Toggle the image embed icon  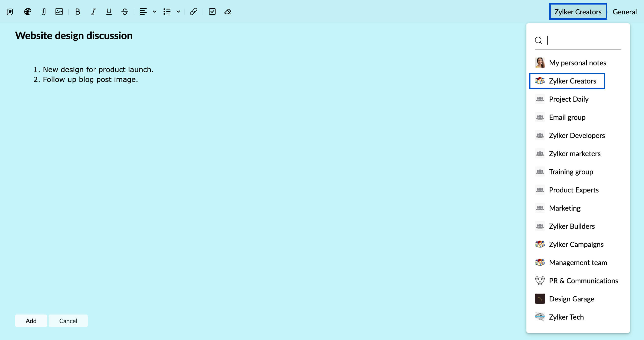(x=59, y=11)
